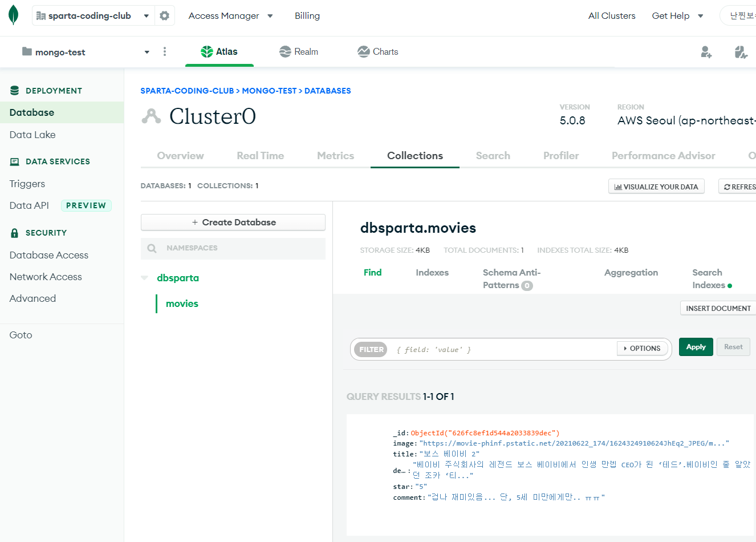This screenshot has width=756, height=542.
Task: Open the Indexes tab
Action: [x=432, y=273]
